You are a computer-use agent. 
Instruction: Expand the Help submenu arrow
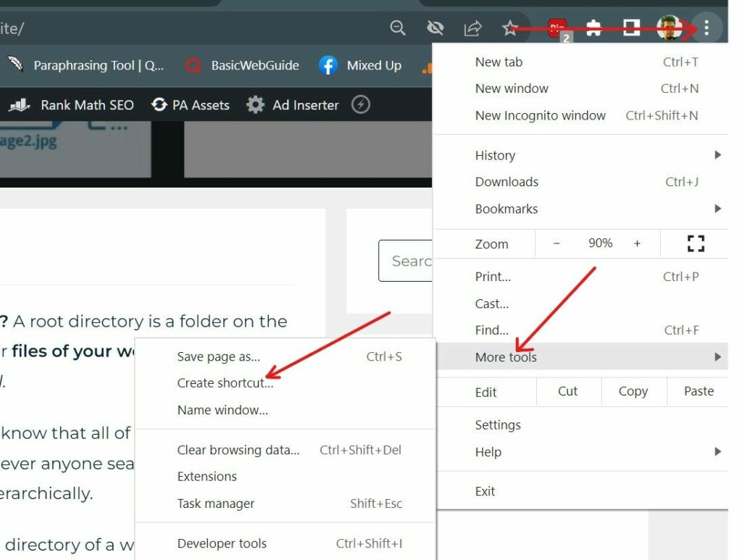click(717, 452)
